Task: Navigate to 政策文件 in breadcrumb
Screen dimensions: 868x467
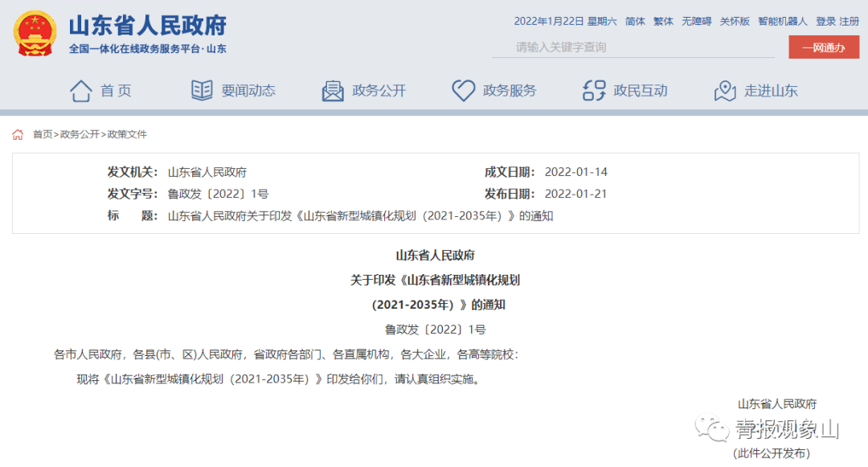Action: (x=128, y=135)
